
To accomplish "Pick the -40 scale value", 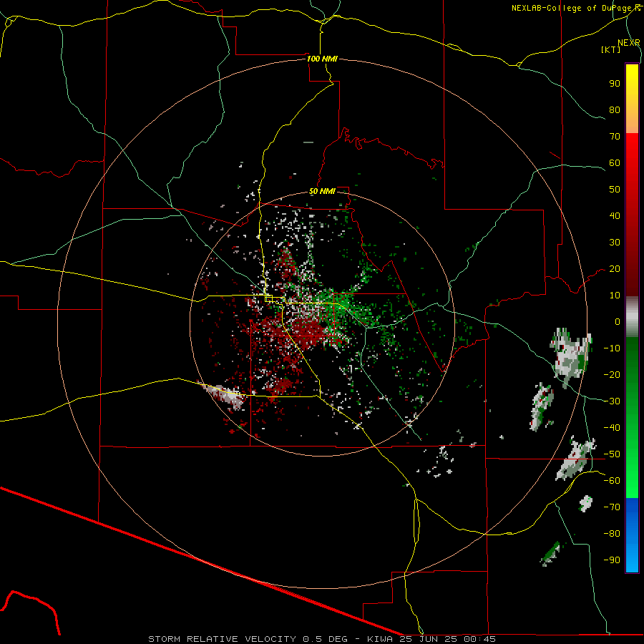I will pos(612,428).
